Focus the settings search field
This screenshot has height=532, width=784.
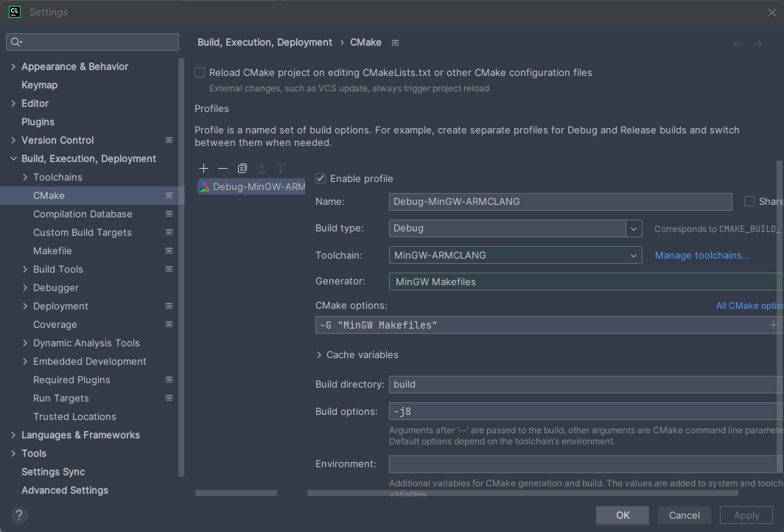click(x=93, y=42)
